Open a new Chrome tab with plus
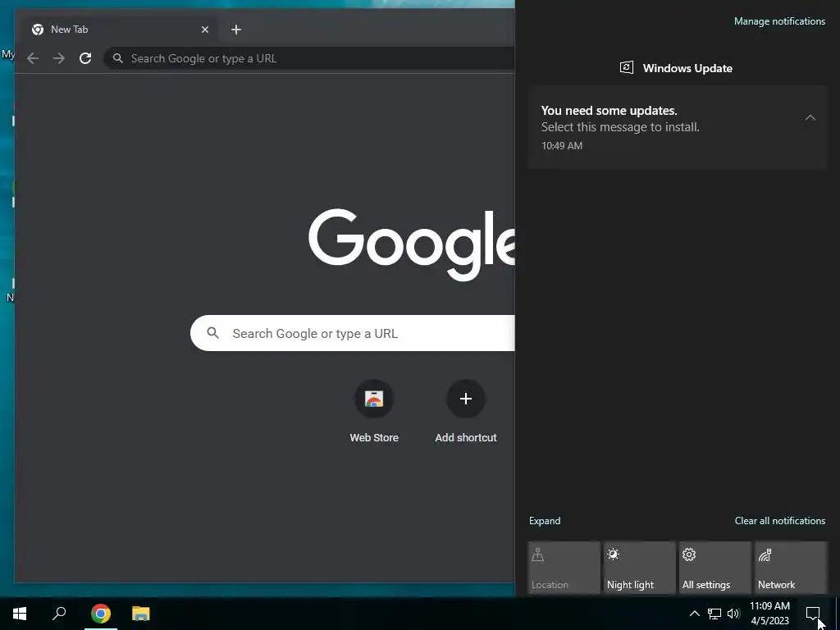840x630 pixels. click(236, 30)
